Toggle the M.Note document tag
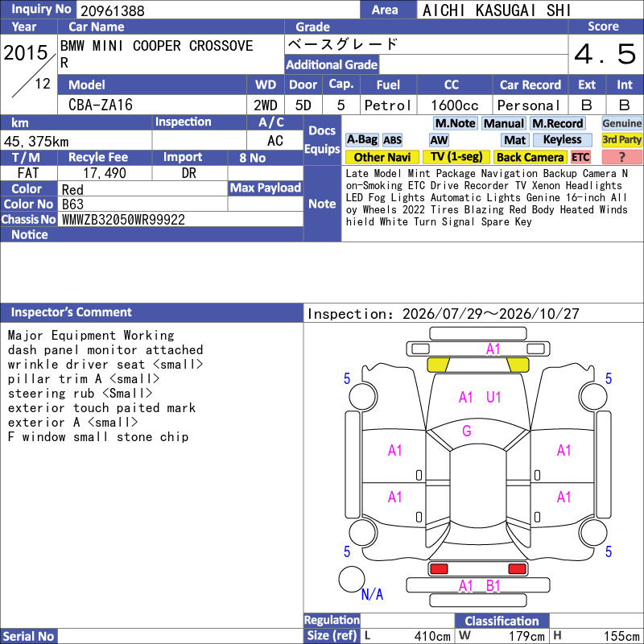This screenshot has height=644, width=644. 456,123
